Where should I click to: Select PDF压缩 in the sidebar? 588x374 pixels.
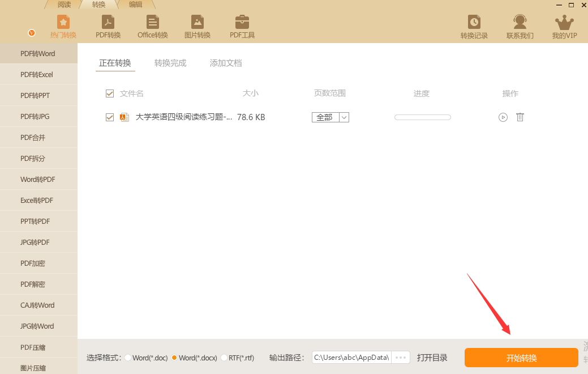click(x=38, y=347)
